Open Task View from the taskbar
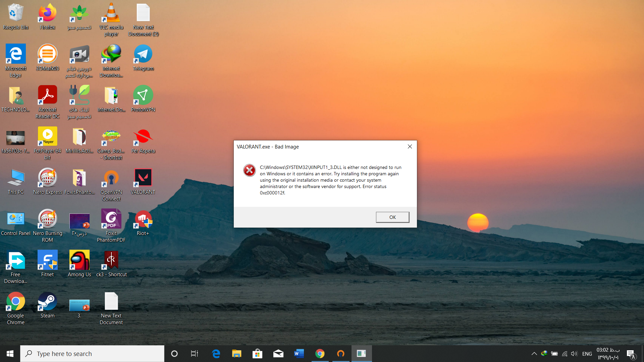 195,354
